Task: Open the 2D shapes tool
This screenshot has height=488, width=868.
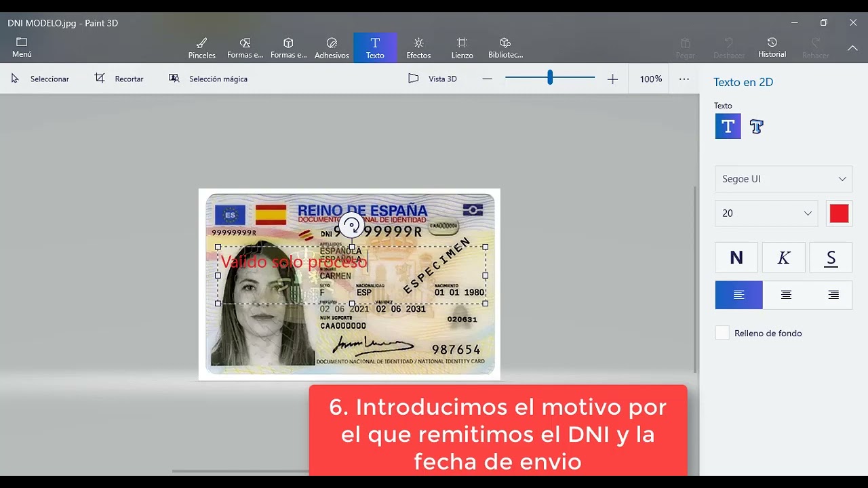Action: tap(245, 48)
